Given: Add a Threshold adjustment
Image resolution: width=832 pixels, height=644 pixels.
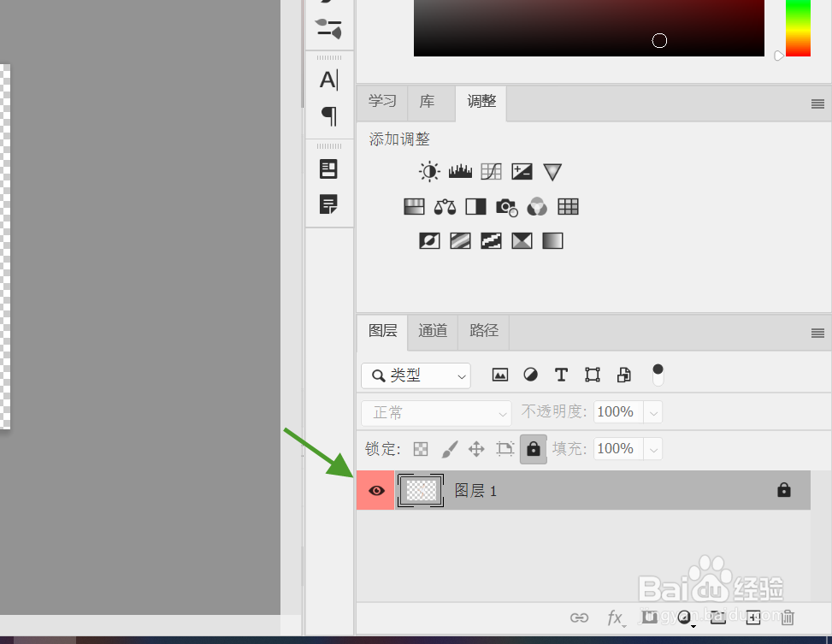Looking at the screenshot, I should 491,241.
